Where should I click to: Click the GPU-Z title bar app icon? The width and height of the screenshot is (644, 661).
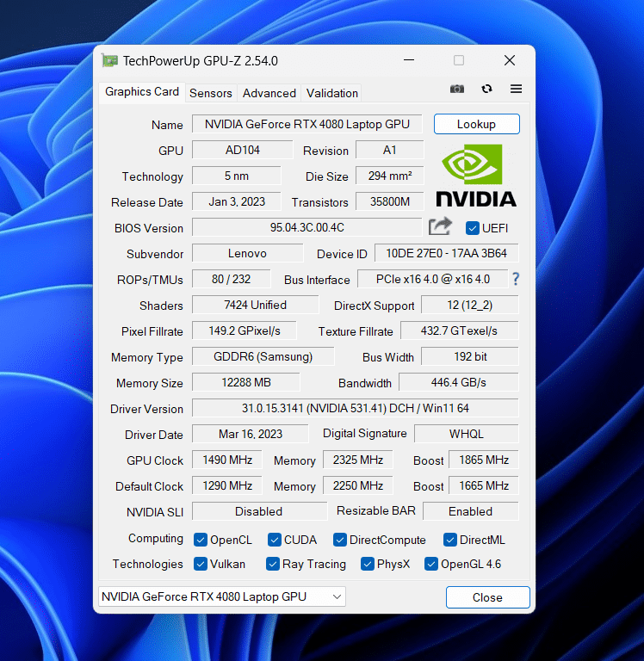click(x=109, y=60)
